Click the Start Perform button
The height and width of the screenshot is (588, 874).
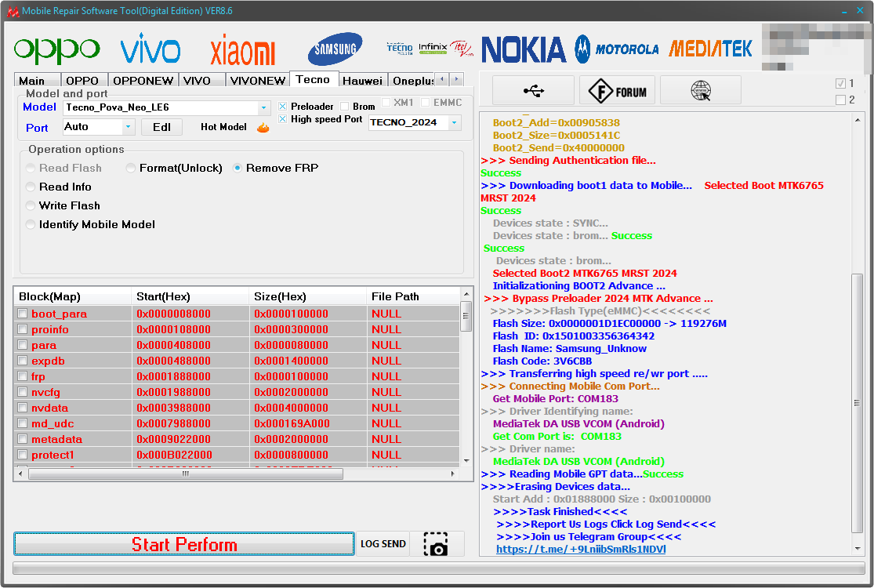184,544
